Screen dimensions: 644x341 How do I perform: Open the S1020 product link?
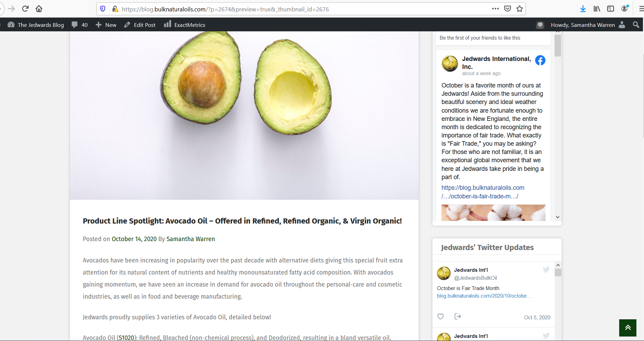coord(126,338)
